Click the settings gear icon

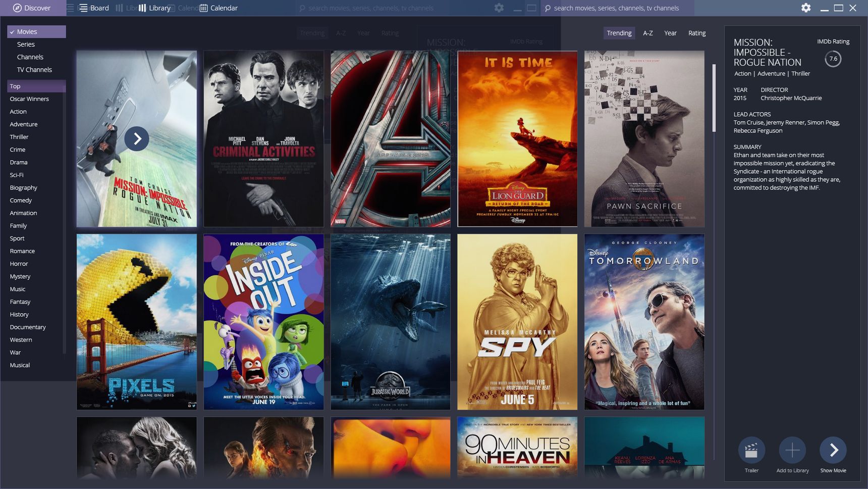point(806,8)
